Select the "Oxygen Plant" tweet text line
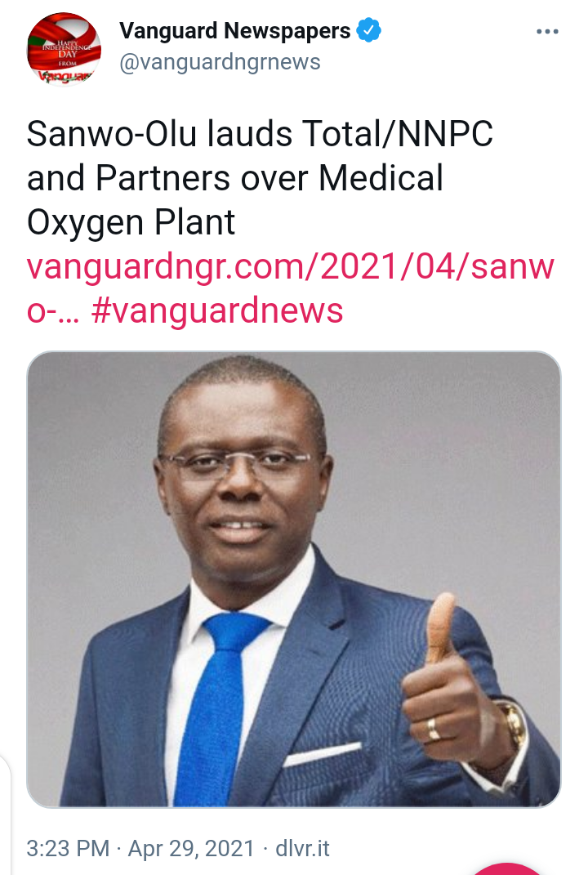Screen dimensions: 588x875 click(131, 222)
